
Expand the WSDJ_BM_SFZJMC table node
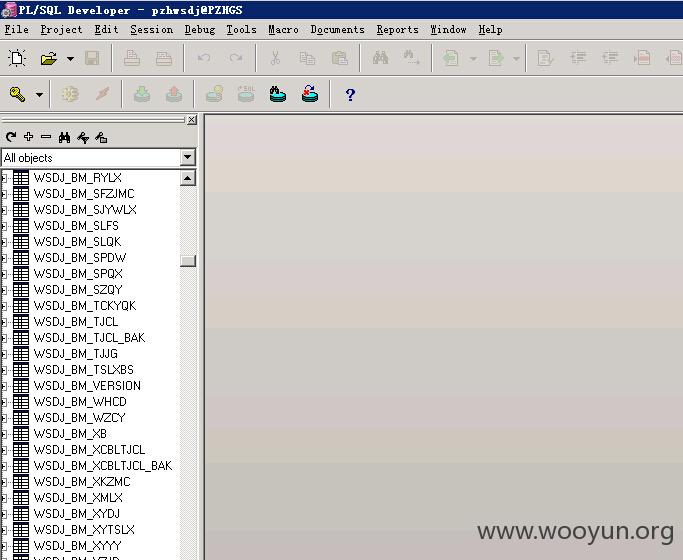(4, 194)
